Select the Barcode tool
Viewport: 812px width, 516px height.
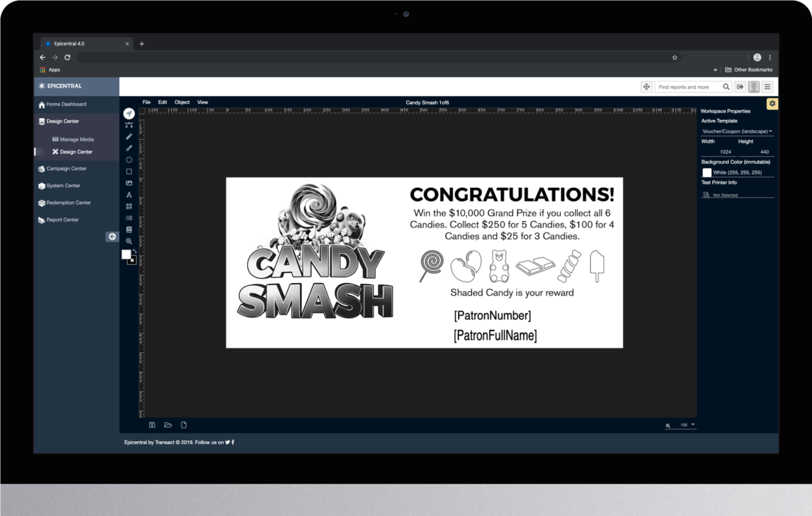(129, 218)
